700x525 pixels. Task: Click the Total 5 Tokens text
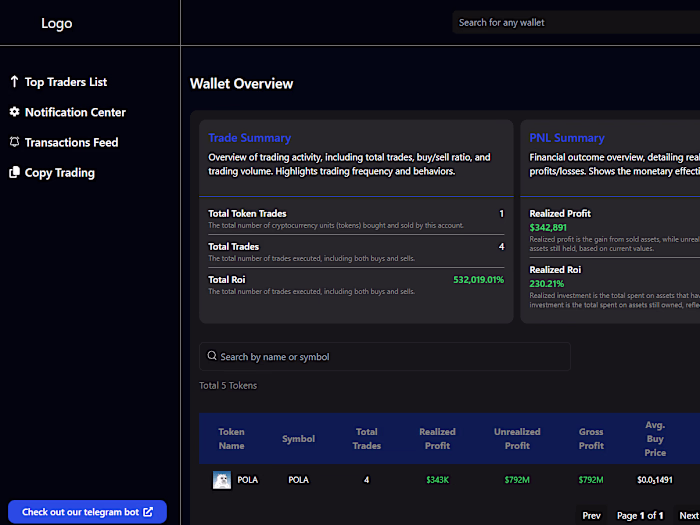click(x=228, y=385)
